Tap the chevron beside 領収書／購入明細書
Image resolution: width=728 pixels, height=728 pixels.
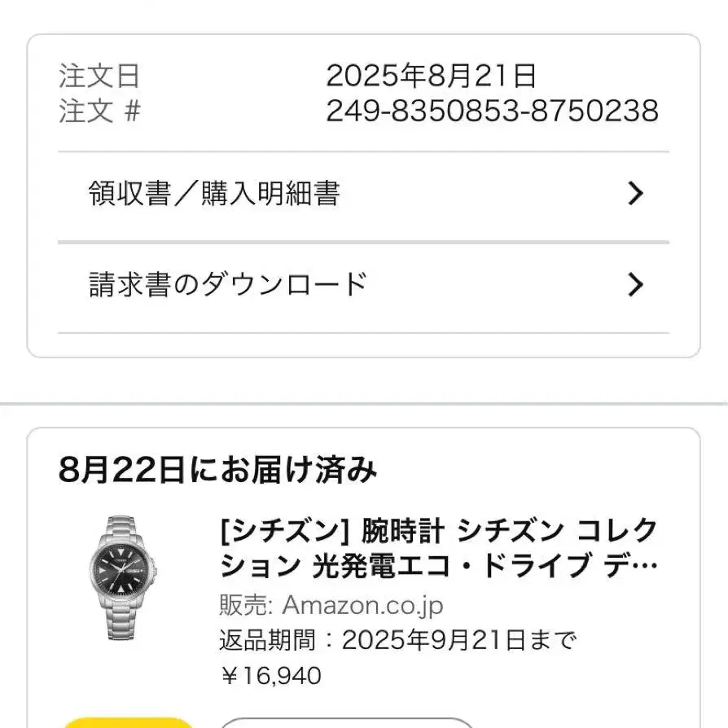pos(636,194)
